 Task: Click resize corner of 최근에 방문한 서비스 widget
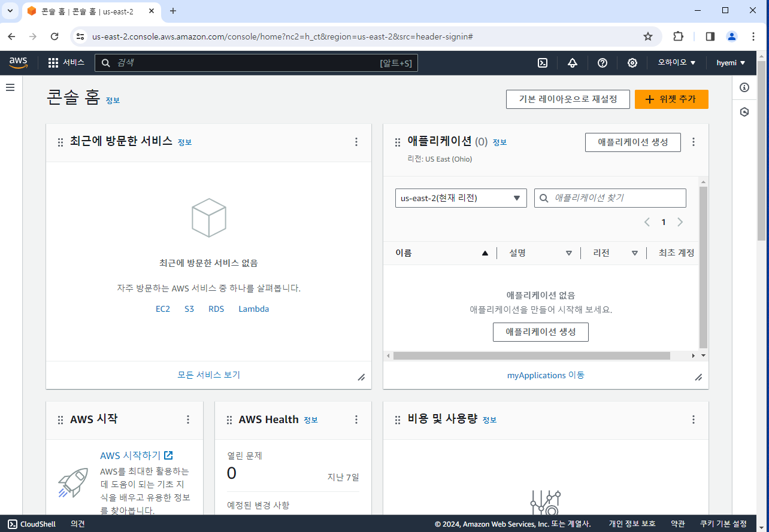click(361, 377)
